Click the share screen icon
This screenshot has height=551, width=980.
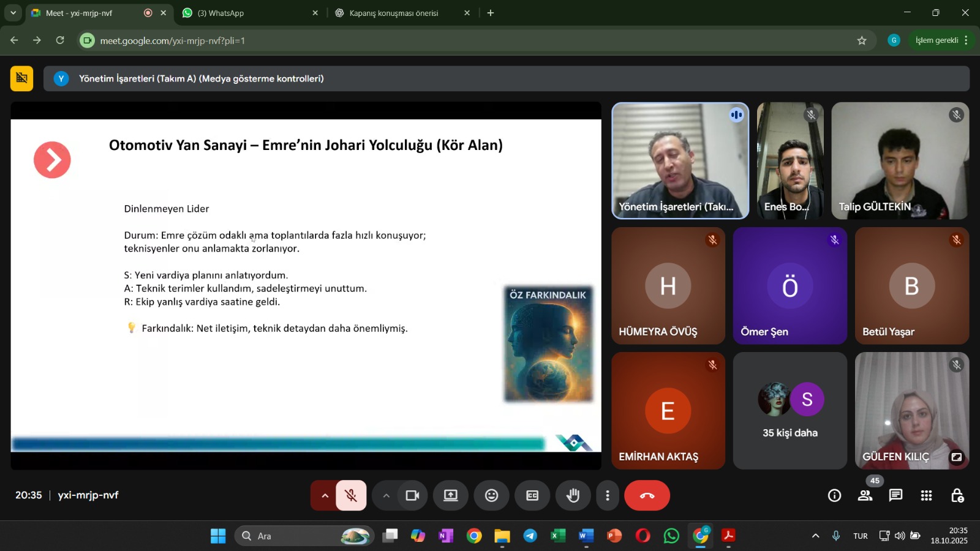(451, 495)
